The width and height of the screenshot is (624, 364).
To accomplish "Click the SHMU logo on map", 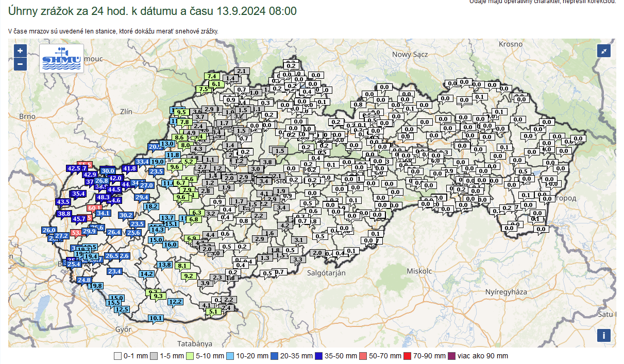I will (x=61, y=58).
